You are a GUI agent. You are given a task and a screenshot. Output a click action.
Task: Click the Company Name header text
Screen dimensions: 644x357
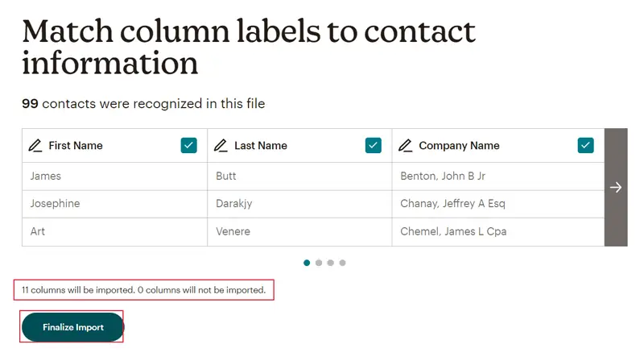(459, 146)
